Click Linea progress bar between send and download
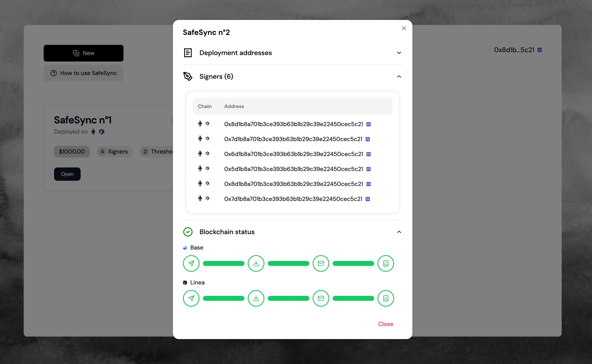 point(223,298)
